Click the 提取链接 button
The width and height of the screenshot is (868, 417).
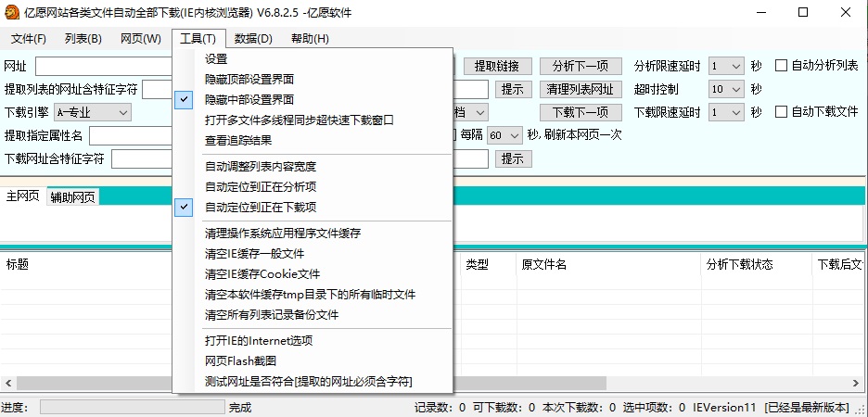(x=498, y=67)
